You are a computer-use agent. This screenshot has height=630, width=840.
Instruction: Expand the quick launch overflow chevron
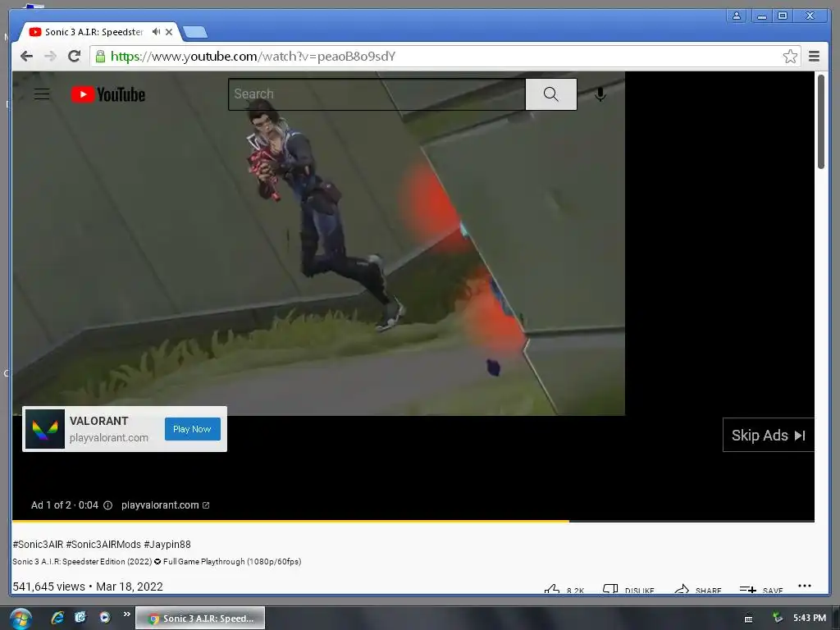[127, 614]
